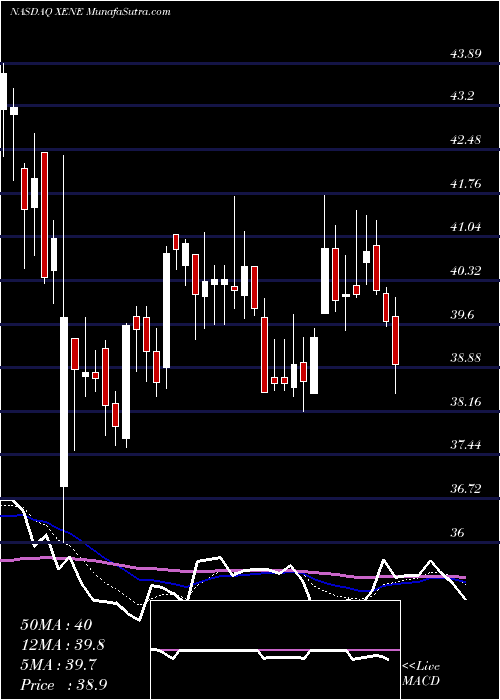This screenshot has width=500, height=700.
Task: Click the 50MA : 40 readout
Action: coord(56,624)
